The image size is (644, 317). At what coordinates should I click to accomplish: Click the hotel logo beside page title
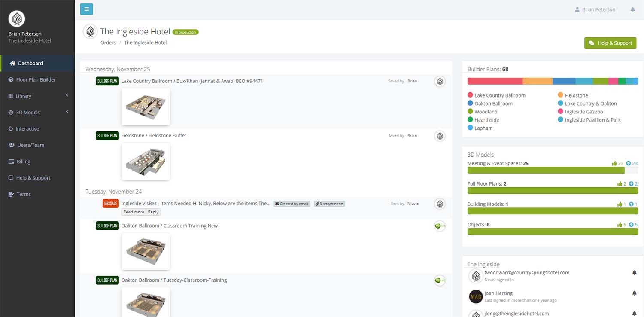90,31
